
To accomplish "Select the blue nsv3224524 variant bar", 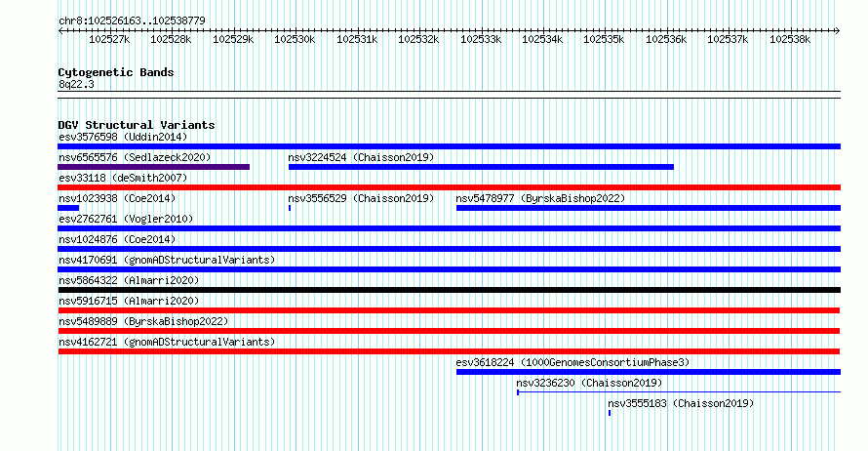I will click(481, 167).
